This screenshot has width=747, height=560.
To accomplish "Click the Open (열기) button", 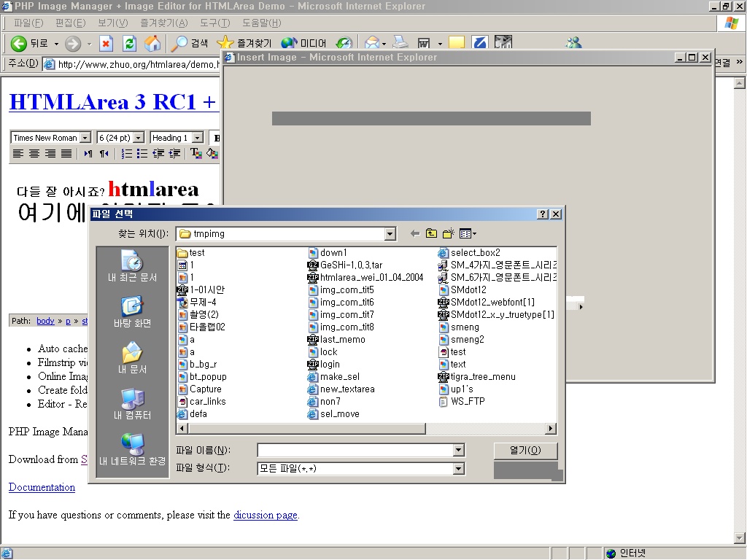I will coord(525,450).
